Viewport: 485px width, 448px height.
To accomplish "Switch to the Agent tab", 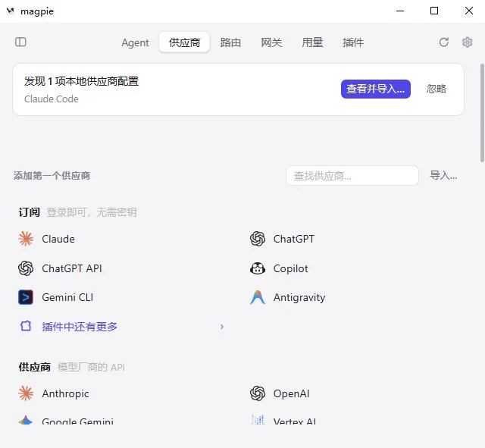I will coord(135,42).
